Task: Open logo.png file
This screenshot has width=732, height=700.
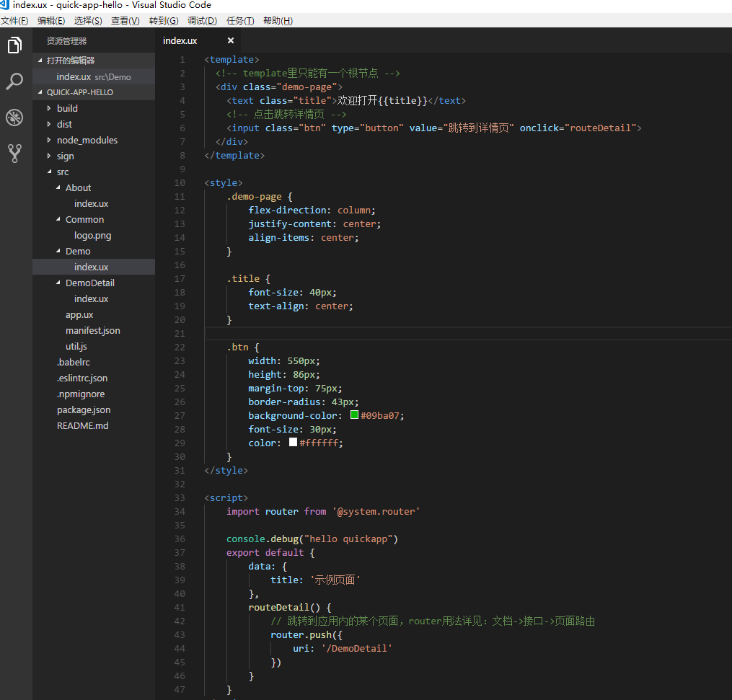Action: coord(93,235)
